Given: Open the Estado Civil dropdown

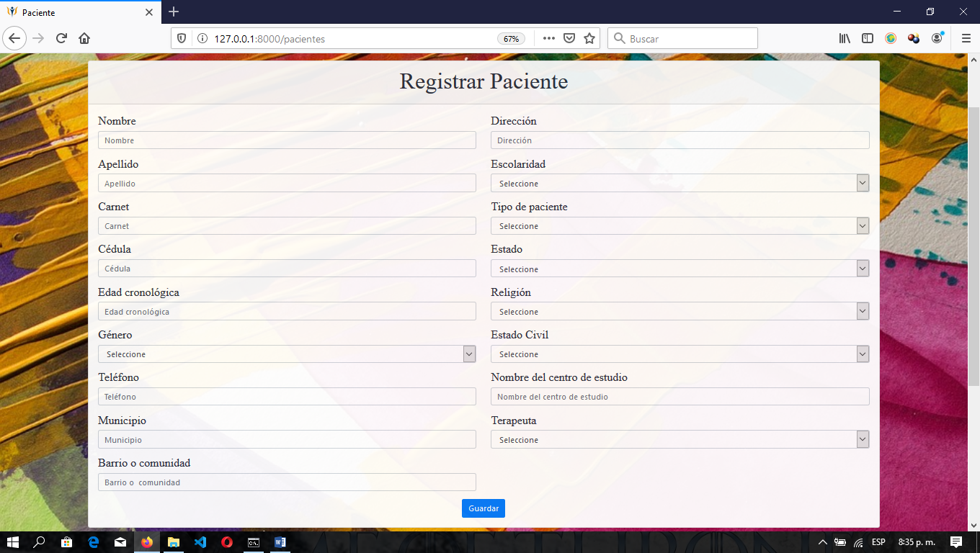Looking at the screenshot, I should (x=680, y=354).
